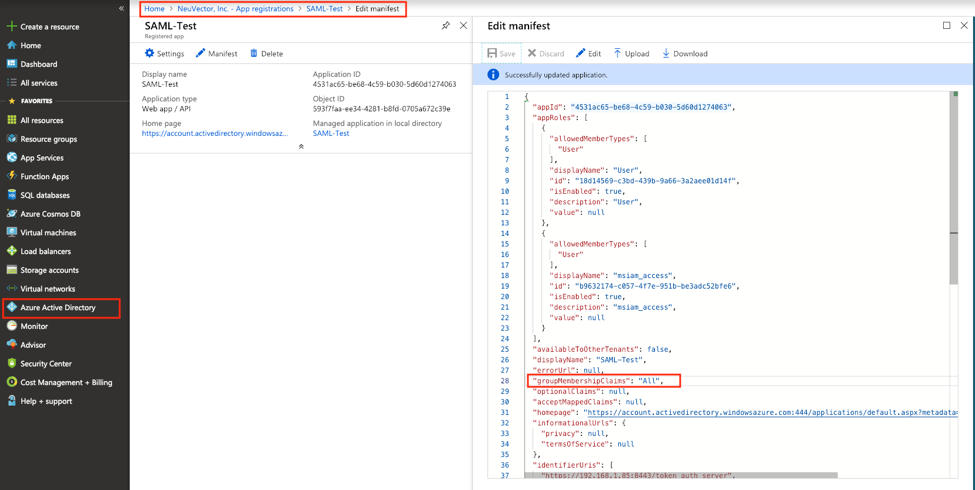Viewport: 975px width, 490px height.
Task: Pin the SAML-Test blade
Action: pos(445,26)
